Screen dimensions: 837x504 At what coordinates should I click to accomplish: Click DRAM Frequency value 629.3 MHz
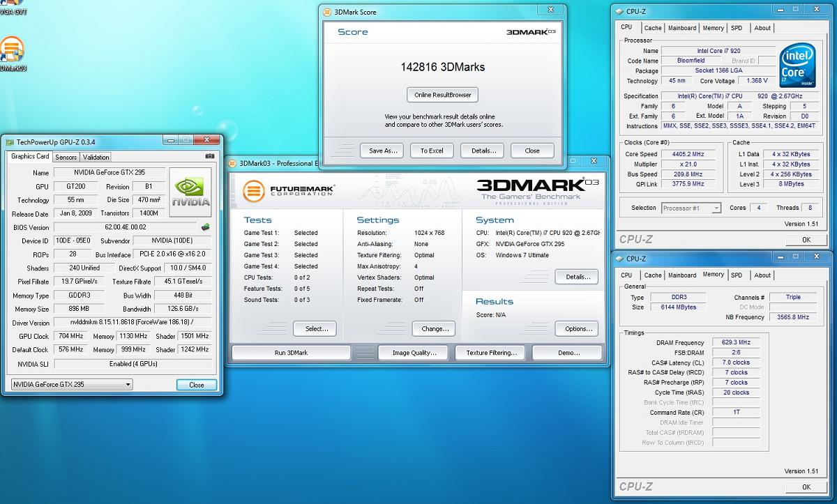736,343
